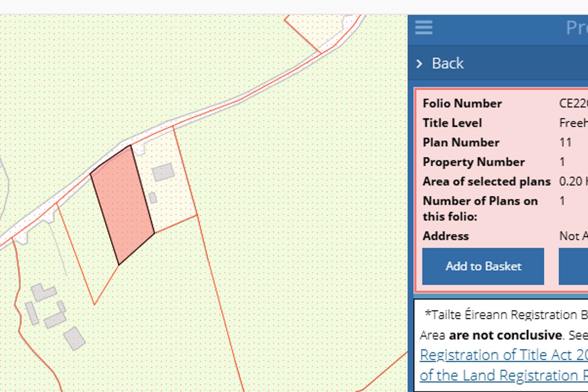Click the Plan Number value 11
Screen dimensions: 588x392
[x=565, y=143]
